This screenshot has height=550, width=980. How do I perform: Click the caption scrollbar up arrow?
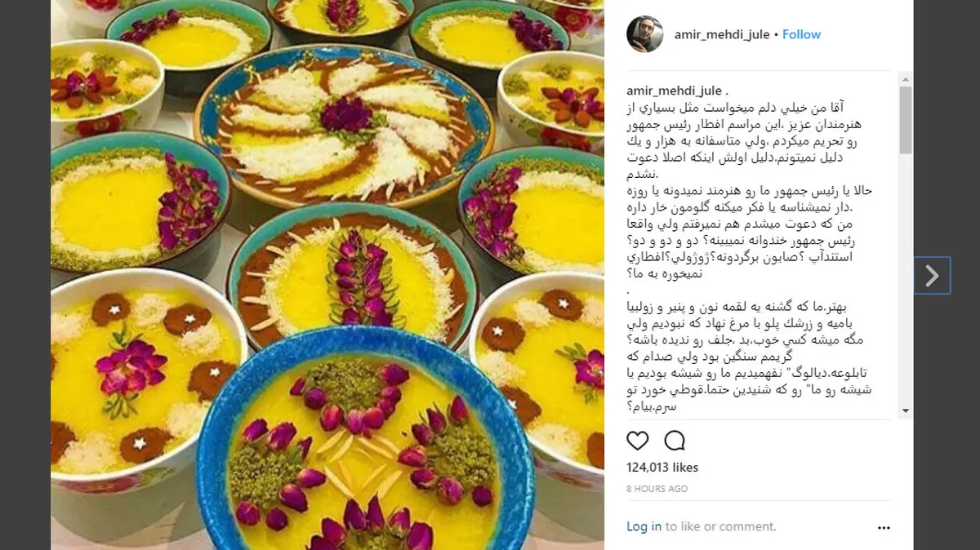coord(905,79)
